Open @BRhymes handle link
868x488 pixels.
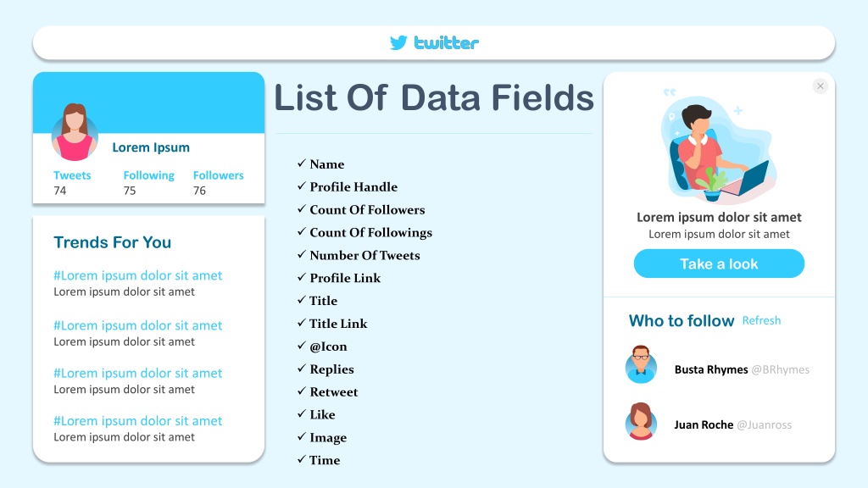[780, 369]
